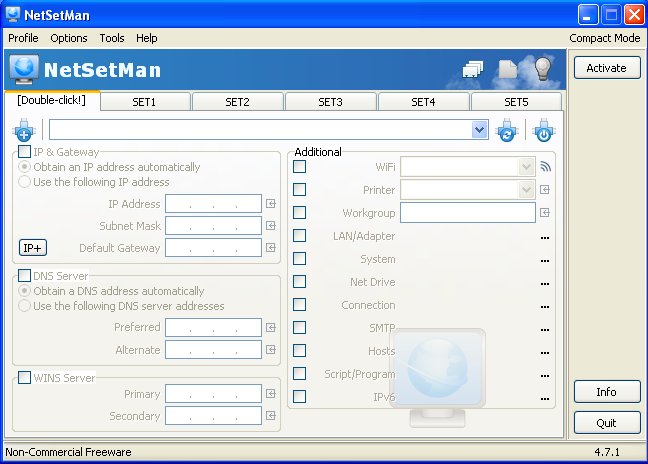The width and height of the screenshot is (648, 464).
Task: Open the Help menu
Action: (x=147, y=38)
